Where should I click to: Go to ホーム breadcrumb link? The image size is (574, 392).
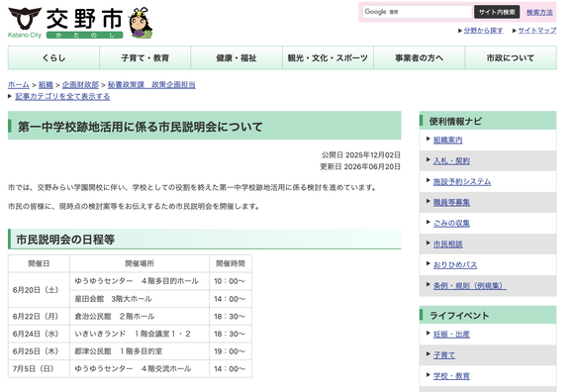19,85
